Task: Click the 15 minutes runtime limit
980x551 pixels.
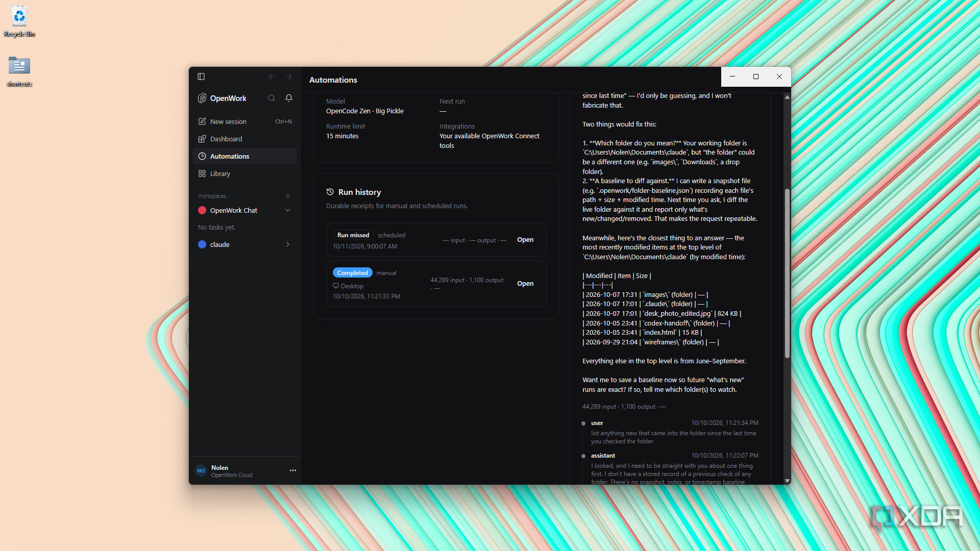Action: (x=342, y=136)
